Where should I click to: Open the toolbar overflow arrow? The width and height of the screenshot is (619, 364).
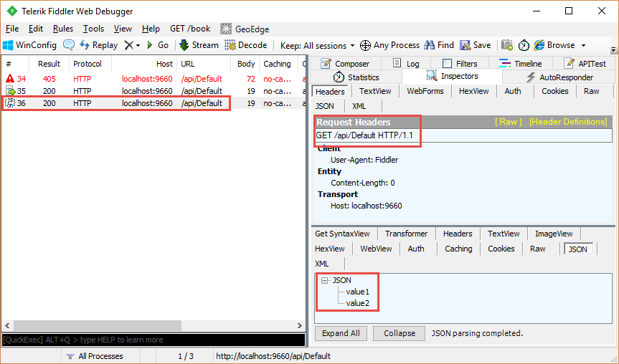coord(613,49)
